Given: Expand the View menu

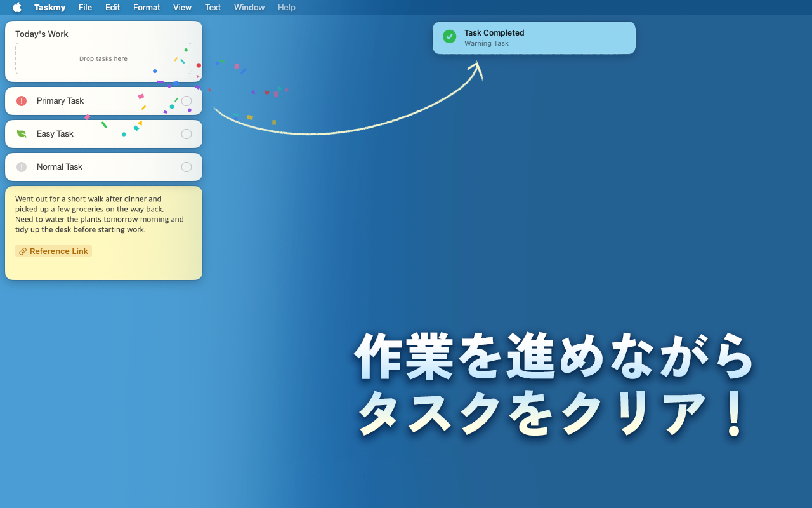Looking at the screenshot, I should click(182, 8).
